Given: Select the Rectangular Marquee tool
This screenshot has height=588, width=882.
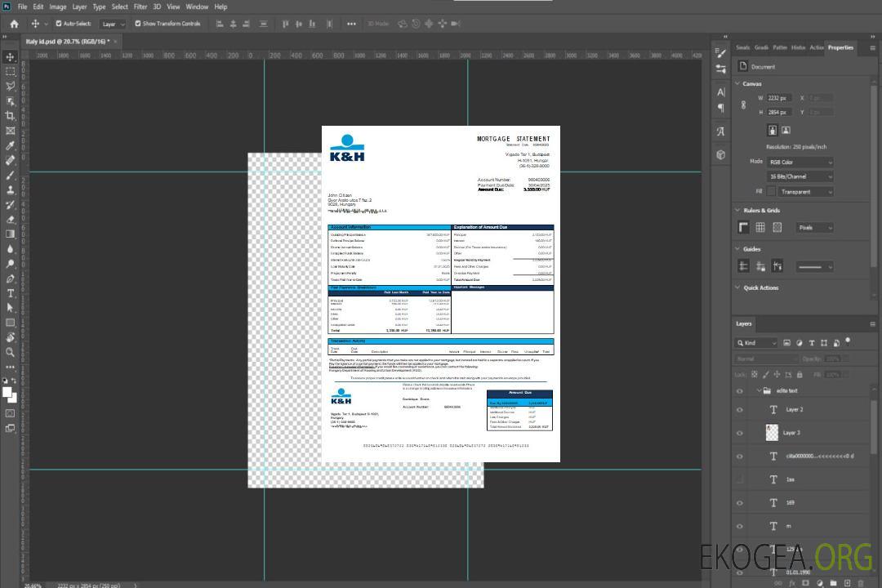Looking at the screenshot, I should 10,72.
